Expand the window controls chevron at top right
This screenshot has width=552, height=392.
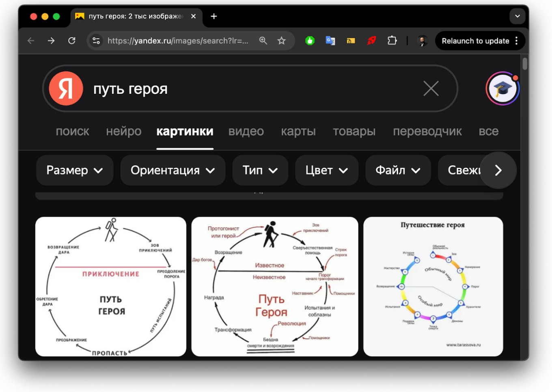(517, 16)
